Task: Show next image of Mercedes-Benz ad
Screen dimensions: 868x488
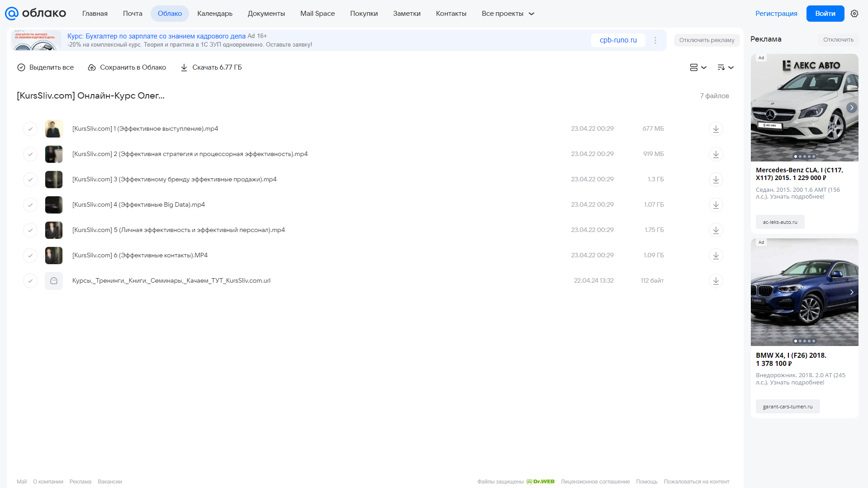Action: click(x=852, y=108)
